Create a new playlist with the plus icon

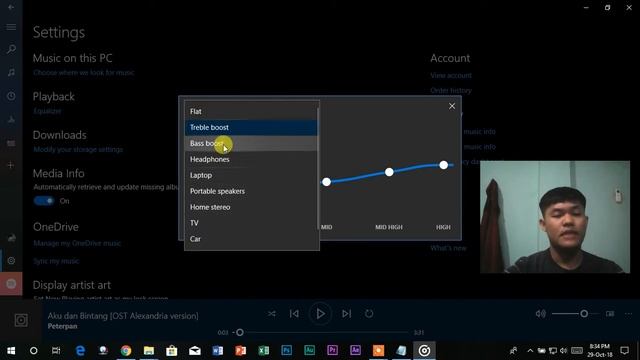(11, 165)
